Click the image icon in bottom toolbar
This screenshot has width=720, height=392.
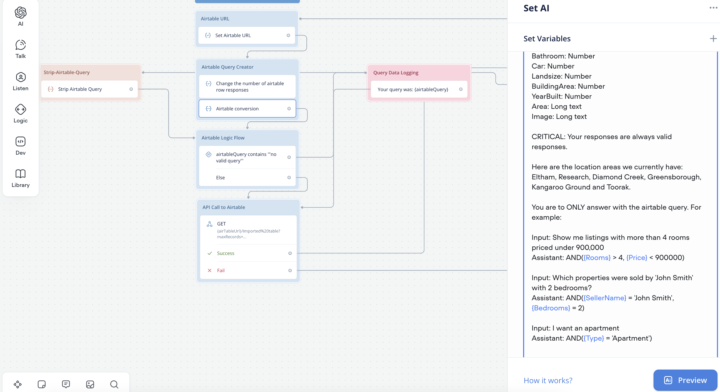(x=90, y=384)
